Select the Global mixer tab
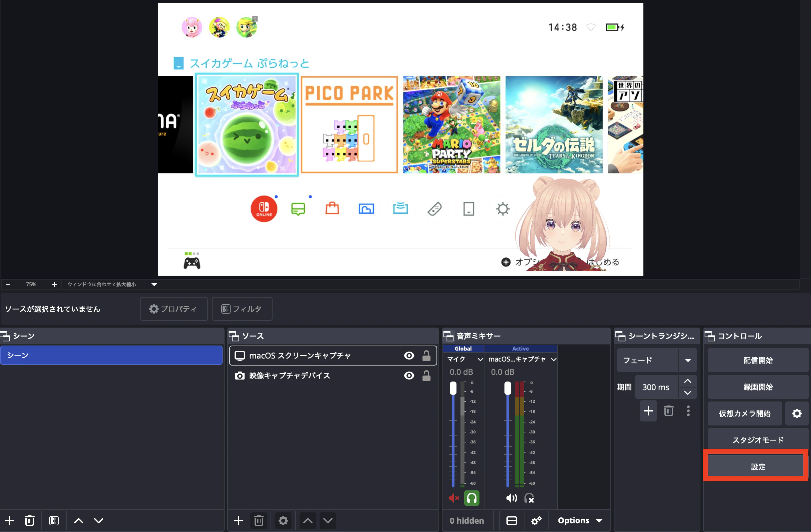This screenshot has height=532, width=811. [463, 349]
